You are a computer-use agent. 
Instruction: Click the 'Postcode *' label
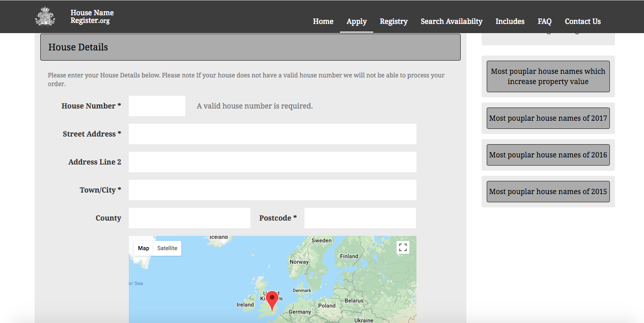[x=278, y=218]
